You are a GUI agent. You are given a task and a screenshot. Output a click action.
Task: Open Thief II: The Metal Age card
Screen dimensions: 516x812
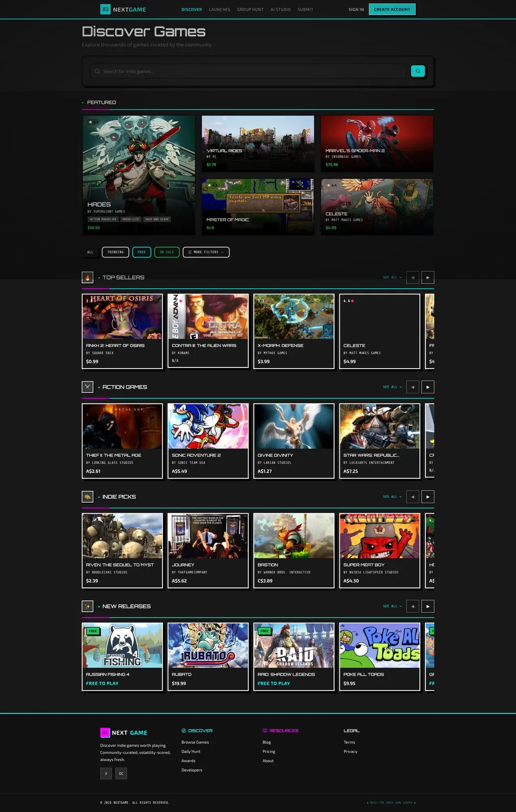[x=122, y=441]
